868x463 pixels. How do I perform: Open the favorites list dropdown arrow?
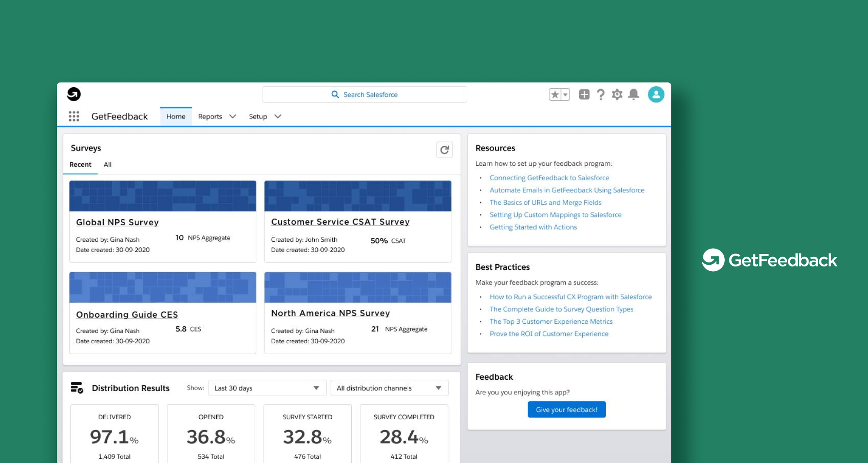point(565,94)
